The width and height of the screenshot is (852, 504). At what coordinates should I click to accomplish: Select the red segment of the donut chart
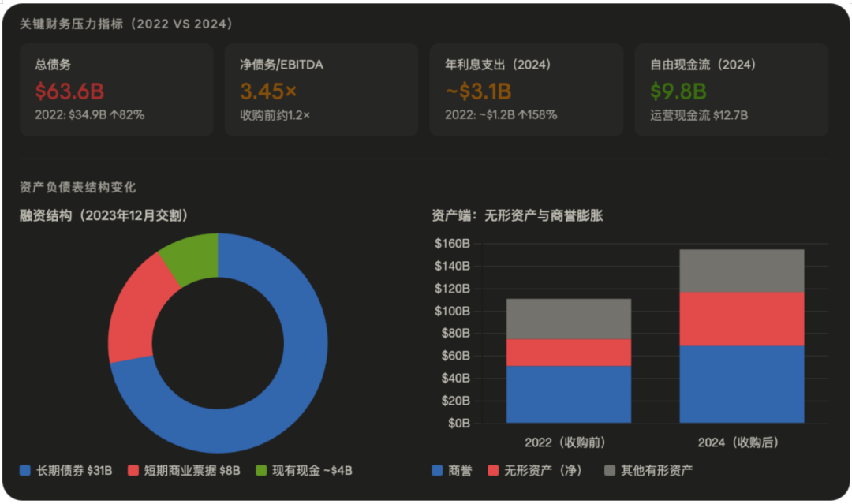click(132, 309)
